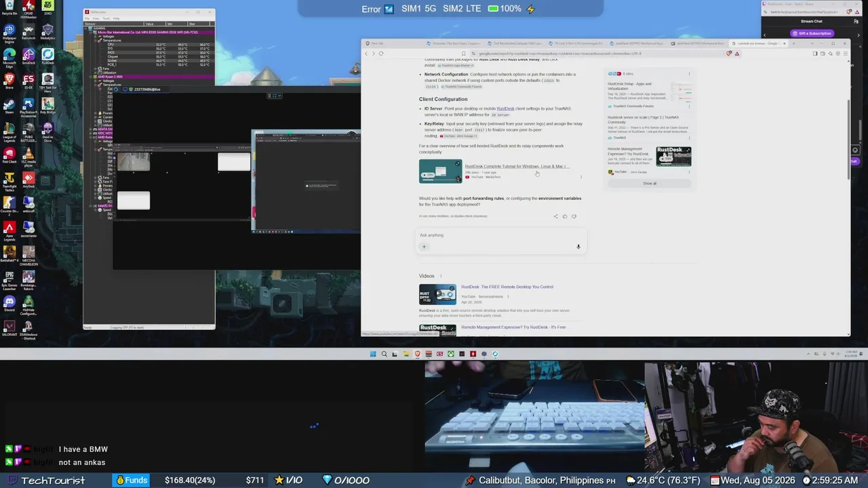Open Remote Management Expensive source card
This screenshot has width=868, height=488.
pyautogui.click(x=650, y=160)
